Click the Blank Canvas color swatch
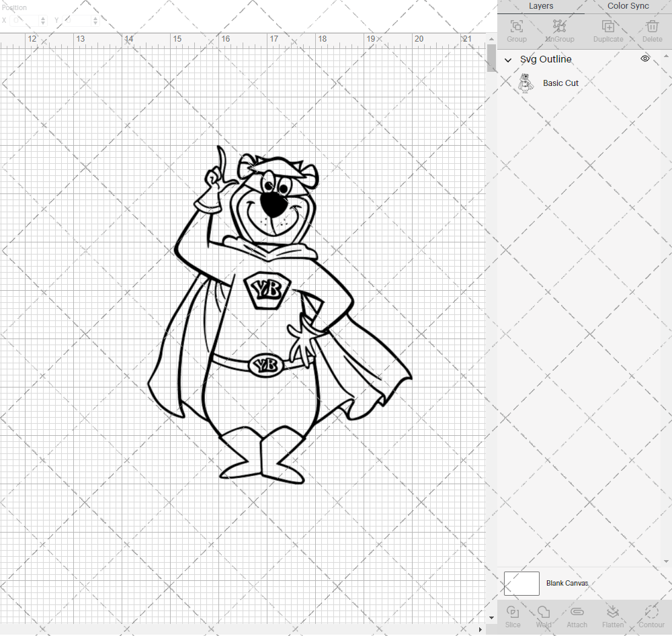672x636 pixels. (x=521, y=583)
